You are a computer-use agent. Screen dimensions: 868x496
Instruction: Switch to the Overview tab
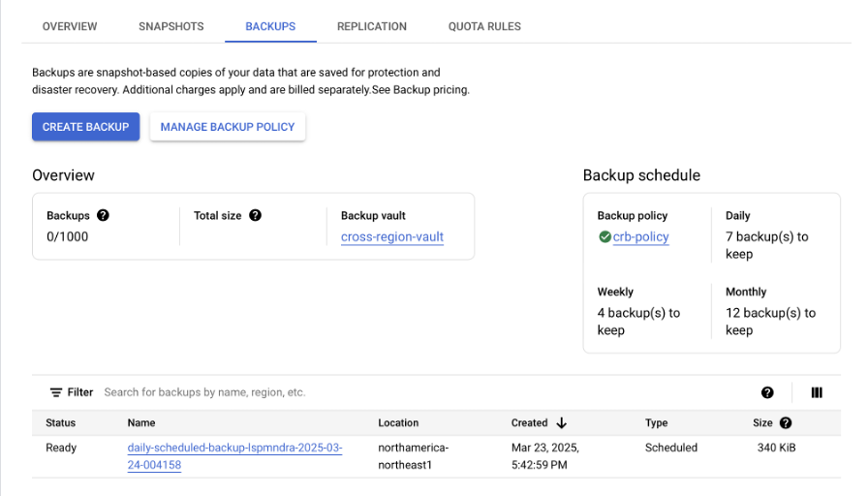pos(70,26)
